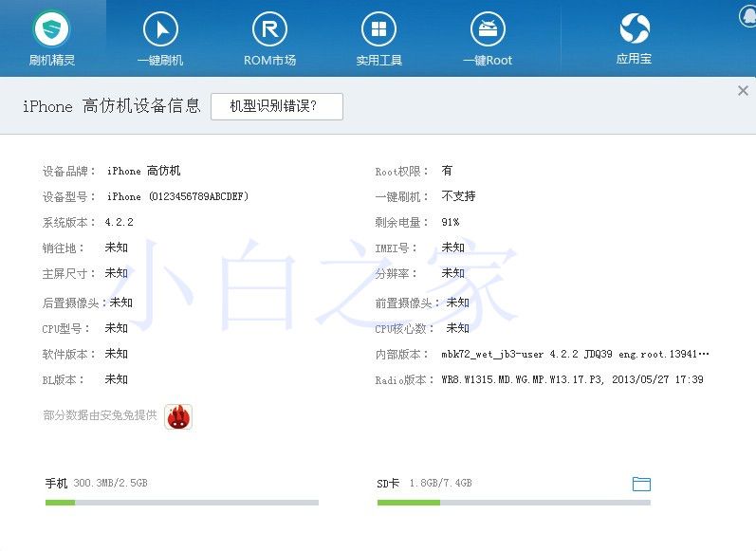This screenshot has height=551, width=756.
Task: Select the IMEI号 value 未知
Action: click(x=452, y=248)
